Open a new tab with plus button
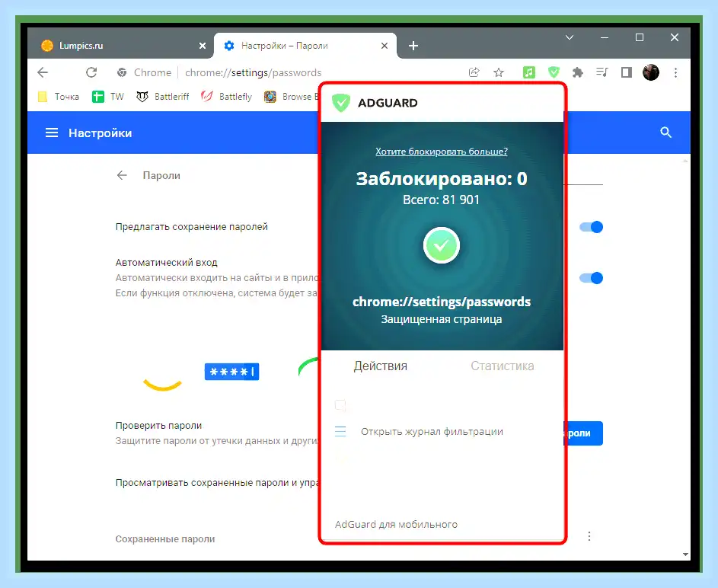 tap(413, 46)
